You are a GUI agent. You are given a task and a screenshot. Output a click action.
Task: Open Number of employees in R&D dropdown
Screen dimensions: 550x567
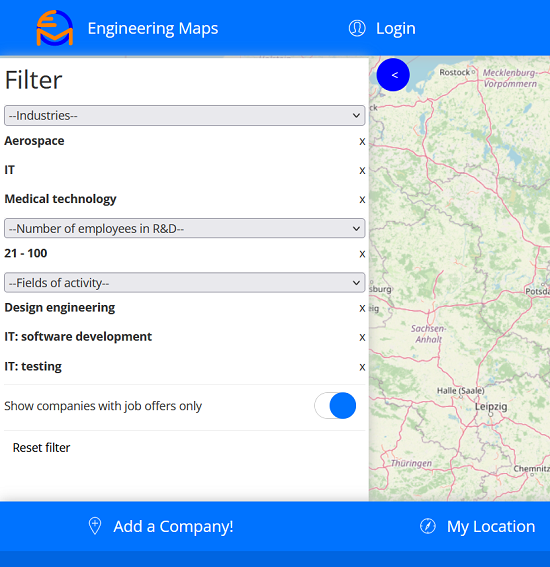[184, 228]
